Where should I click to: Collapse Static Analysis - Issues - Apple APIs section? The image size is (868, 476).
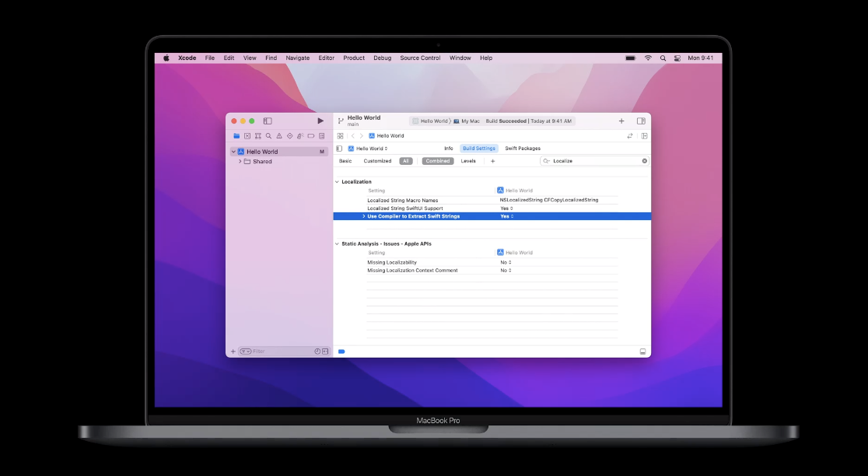(x=337, y=243)
